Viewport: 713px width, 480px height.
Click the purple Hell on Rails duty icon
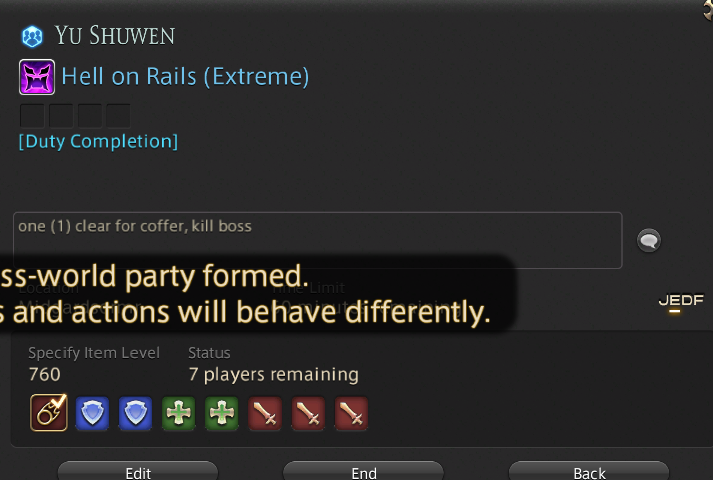37,77
